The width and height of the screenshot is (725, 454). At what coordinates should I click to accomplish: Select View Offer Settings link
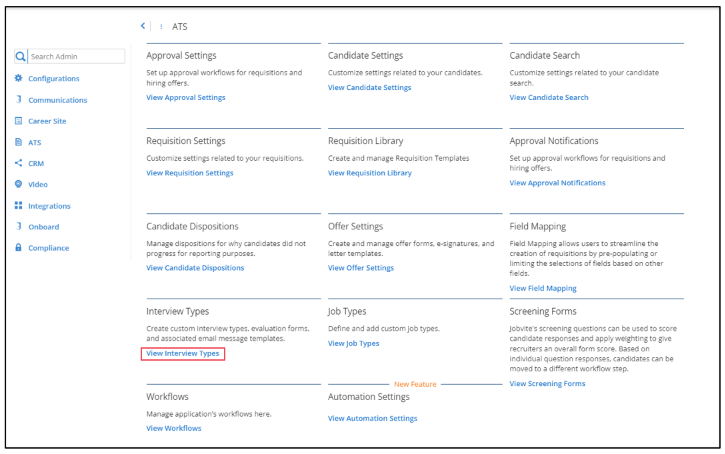point(361,268)
